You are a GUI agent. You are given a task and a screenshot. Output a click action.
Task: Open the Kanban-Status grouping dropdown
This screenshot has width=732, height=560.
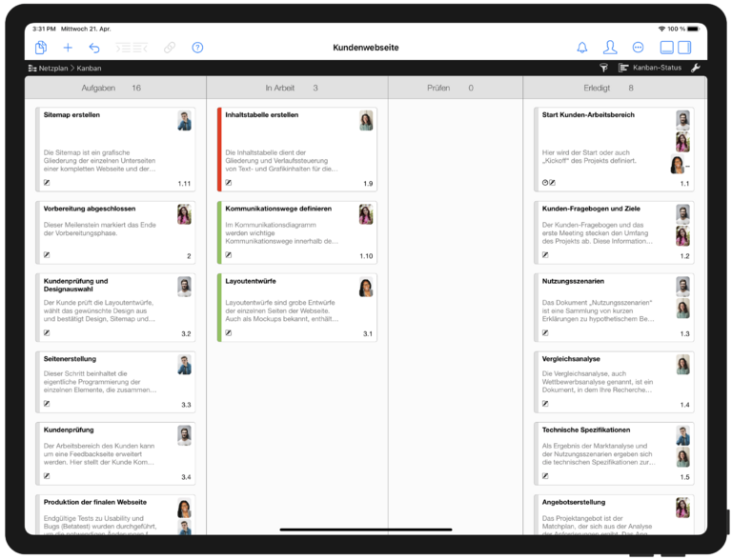(x=650, y=69)
